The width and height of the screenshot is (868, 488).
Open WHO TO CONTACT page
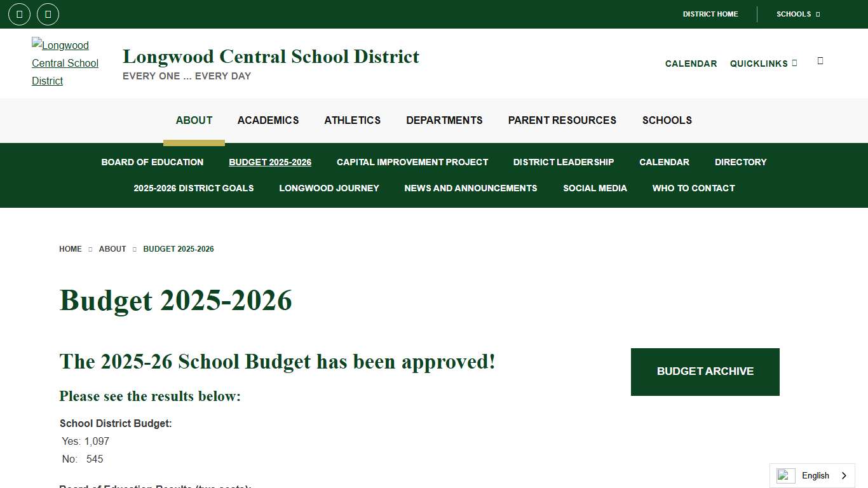click(693, 188)
